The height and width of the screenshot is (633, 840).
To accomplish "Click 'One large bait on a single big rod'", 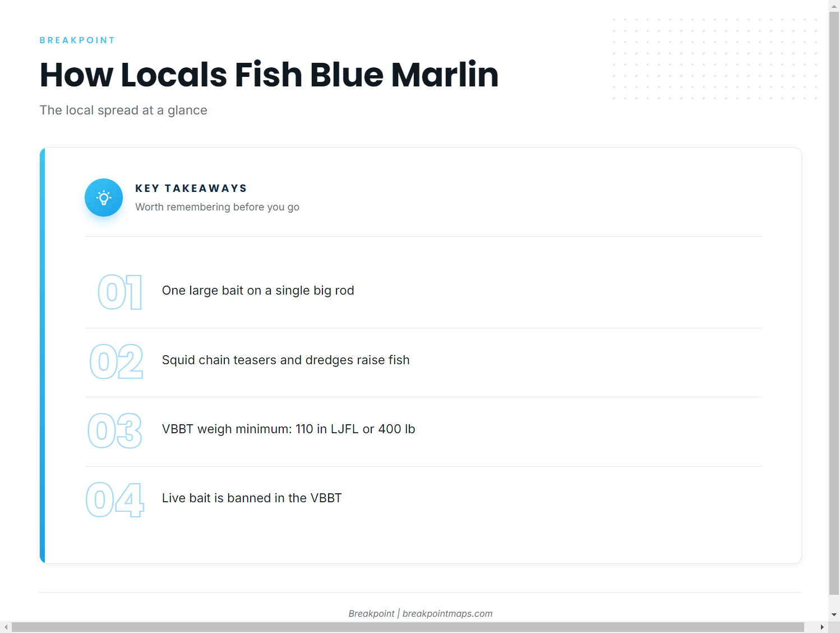I will (x=258, y=291).
